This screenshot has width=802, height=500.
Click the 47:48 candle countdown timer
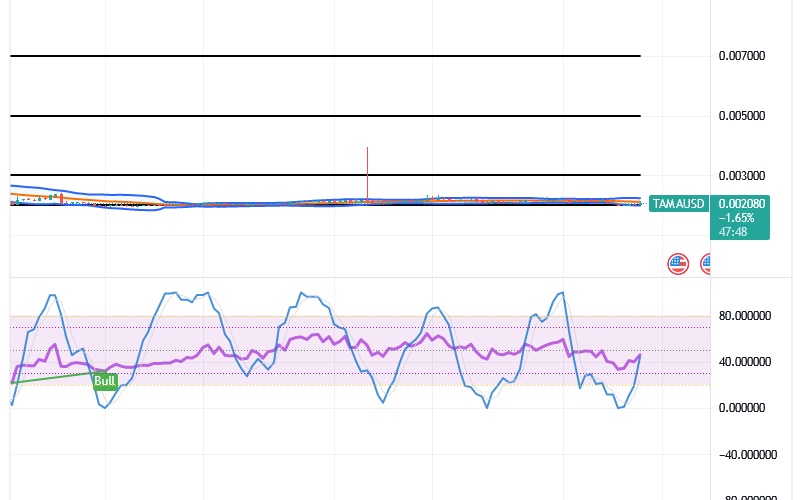[x=732, y=232]
